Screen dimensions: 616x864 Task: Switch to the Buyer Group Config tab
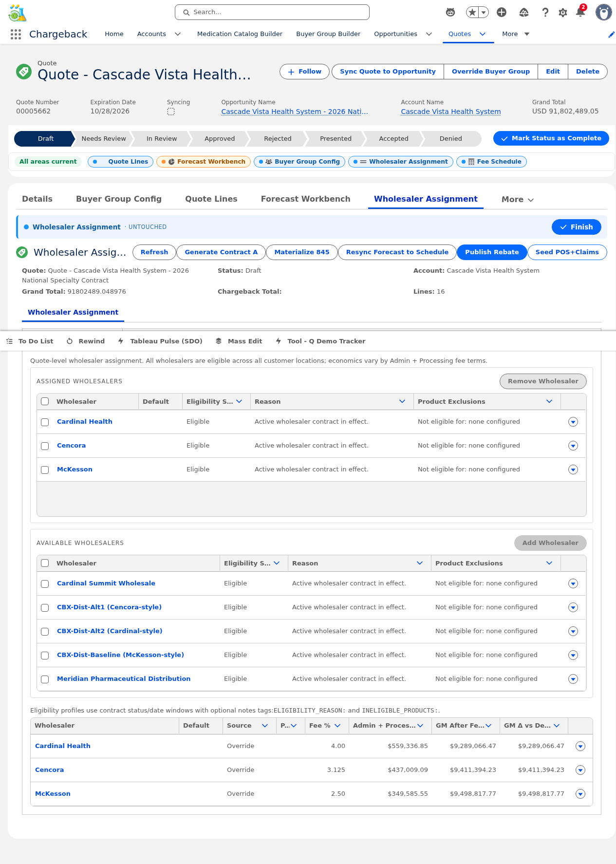pyautogui.click(x=119, y=199)
